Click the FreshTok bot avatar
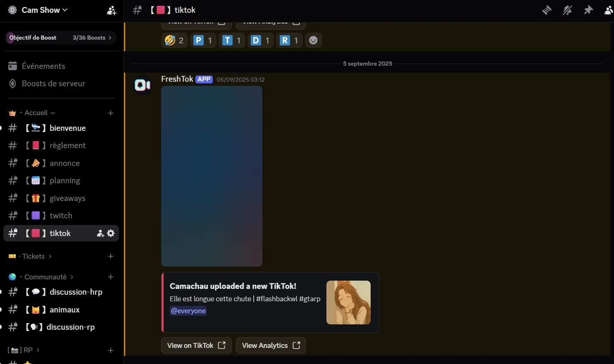This screenshot has width=614, height=364. (143, 85)
